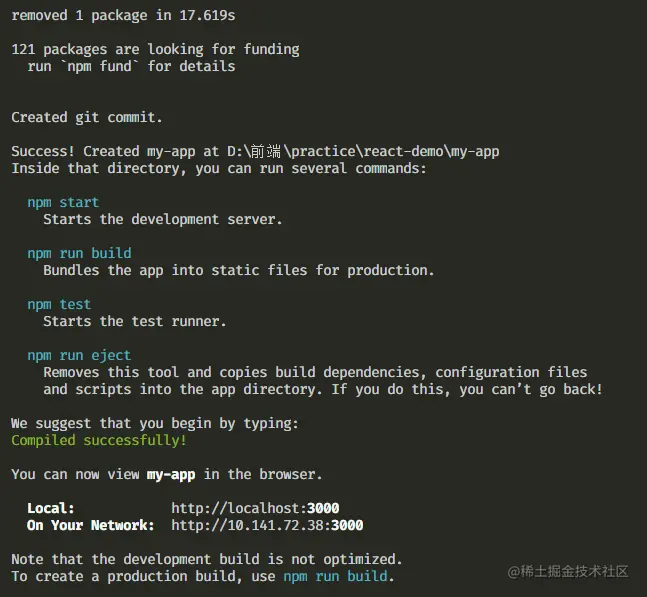Click the localhost:3000 URL

(255, 508)
